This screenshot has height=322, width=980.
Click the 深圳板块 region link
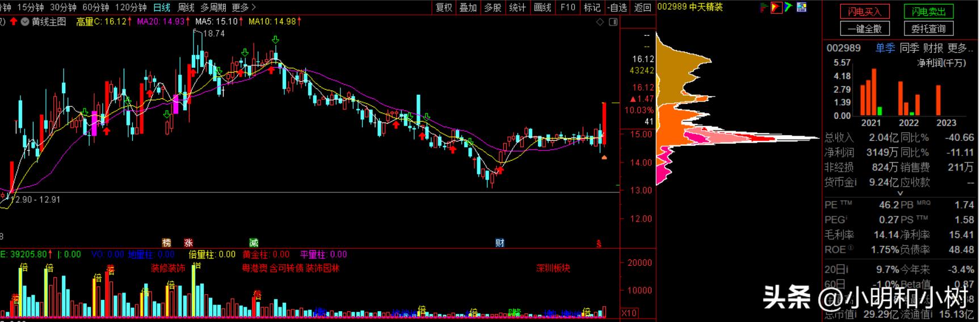pyautogui.click(x=553, y=268)
